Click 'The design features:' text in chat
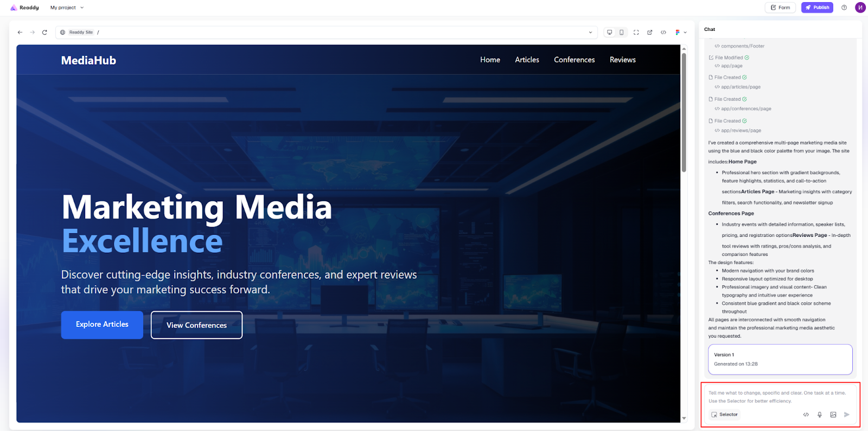Viewport: 868px width, 431px height. tap(731, 262)
